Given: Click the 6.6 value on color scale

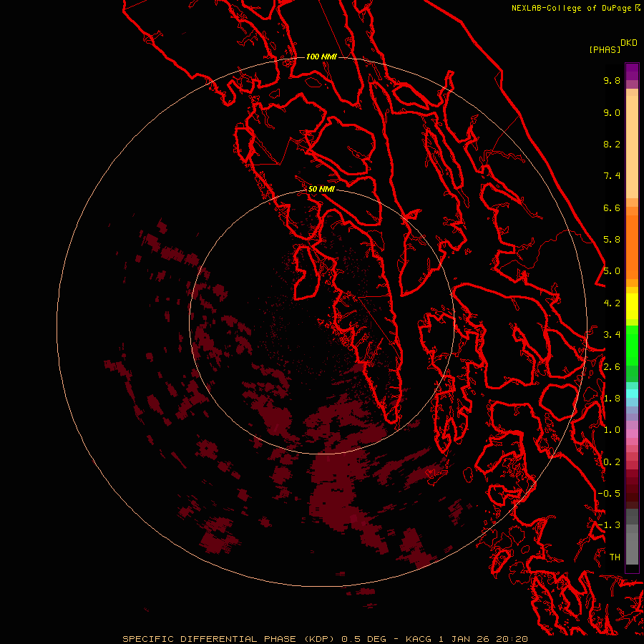Looking at the screenshot, I should tap(612, 208).
